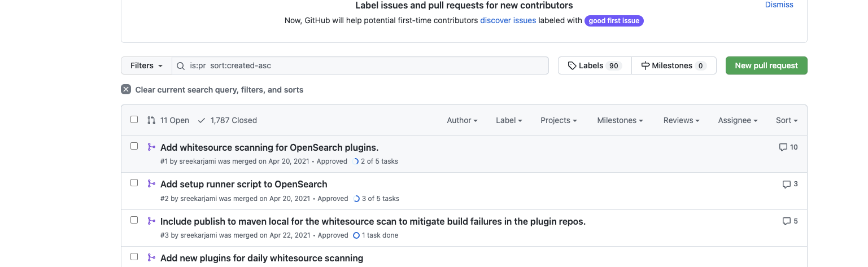868x267 pixels.
Task: Click the open pull request icon by 11 Open
Action: tap(151, 120)
